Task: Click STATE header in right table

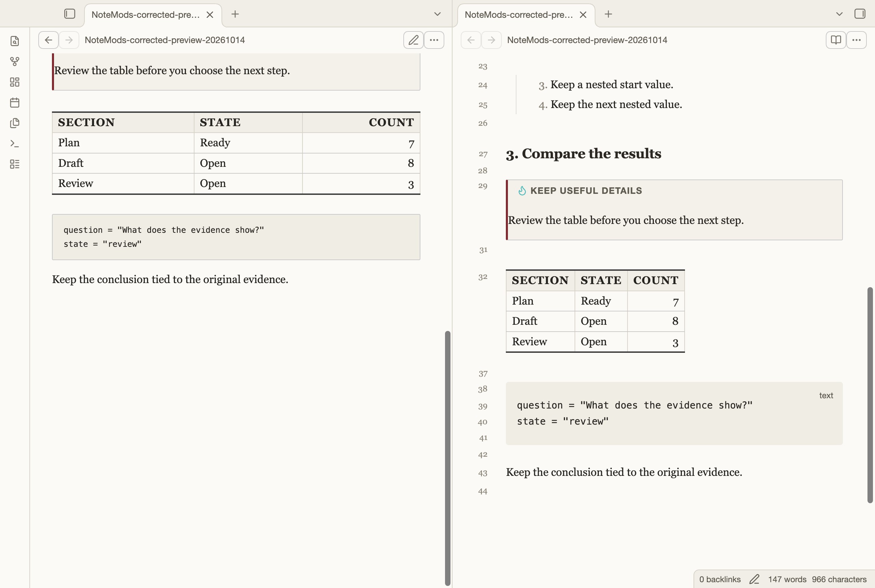Action: pos(601,280)
